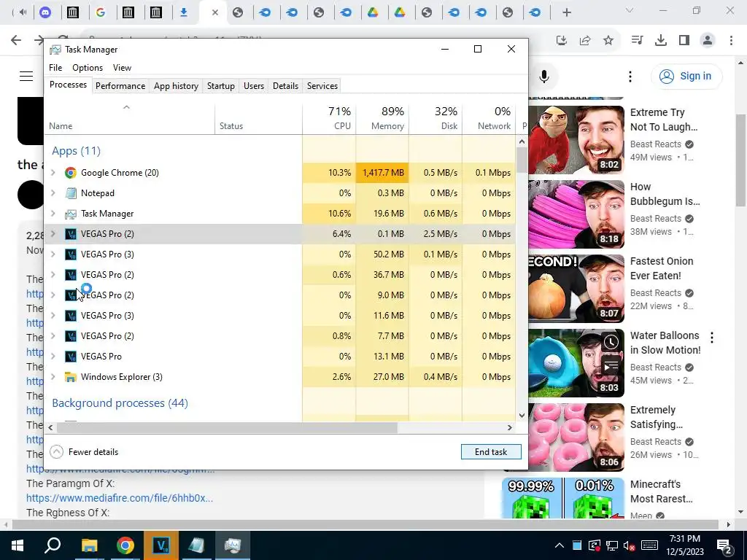Open Chrome three-dot menu
This screenshot has width=747, height=560.
coord(731,41)
